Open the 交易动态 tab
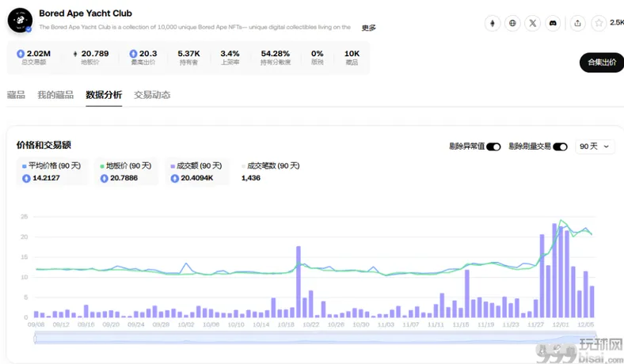The width and height of the screenshot is (624, 364). 152,95
